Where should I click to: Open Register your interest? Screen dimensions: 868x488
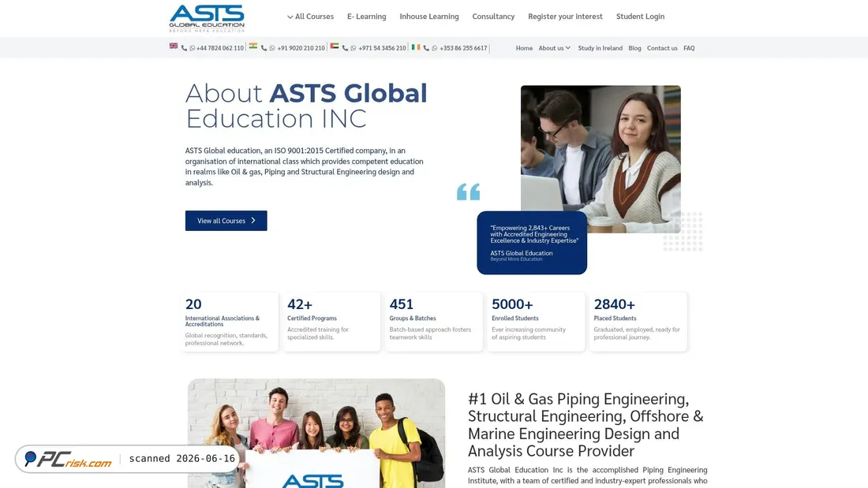click(565, 17)
